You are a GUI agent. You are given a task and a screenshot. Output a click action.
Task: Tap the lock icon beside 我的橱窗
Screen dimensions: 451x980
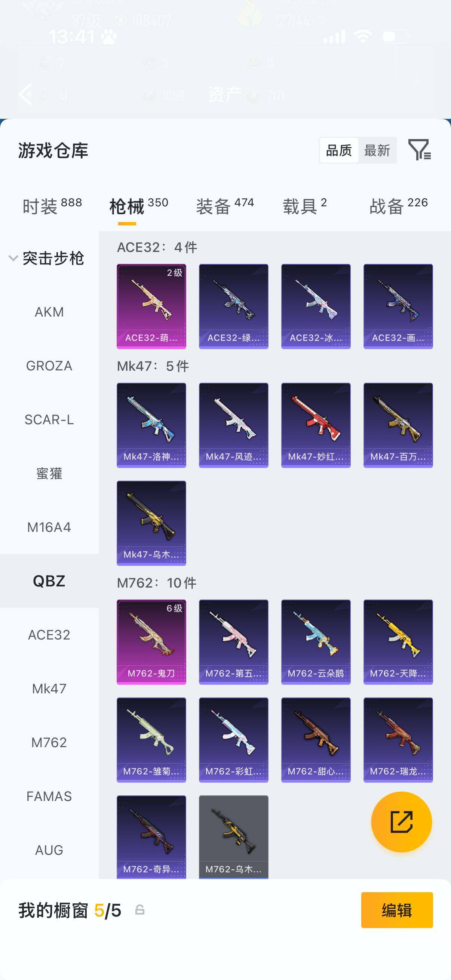coord(140,910)
